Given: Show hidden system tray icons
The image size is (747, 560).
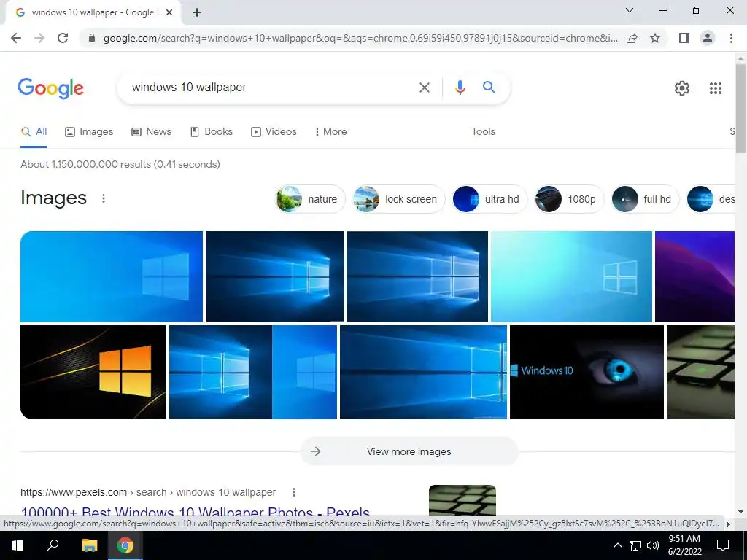Looking at the screenshot, I should pyautogui.click(x=617, y=545).
